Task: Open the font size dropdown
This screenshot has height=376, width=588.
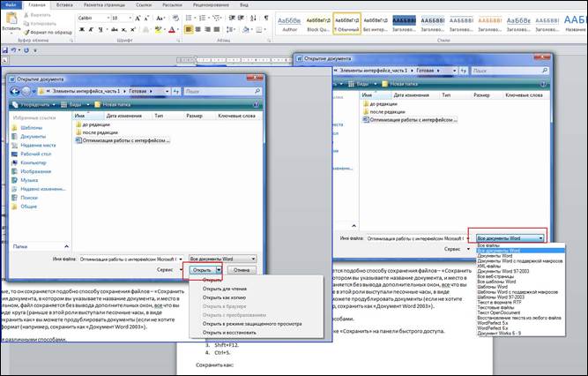Action: coord(130,18)
